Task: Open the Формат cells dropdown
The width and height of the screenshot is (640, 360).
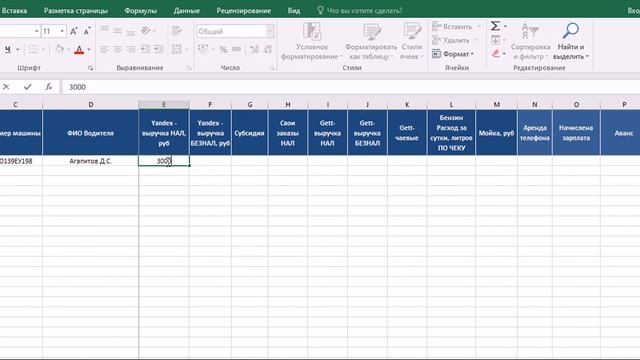Action: pos(453,54)
